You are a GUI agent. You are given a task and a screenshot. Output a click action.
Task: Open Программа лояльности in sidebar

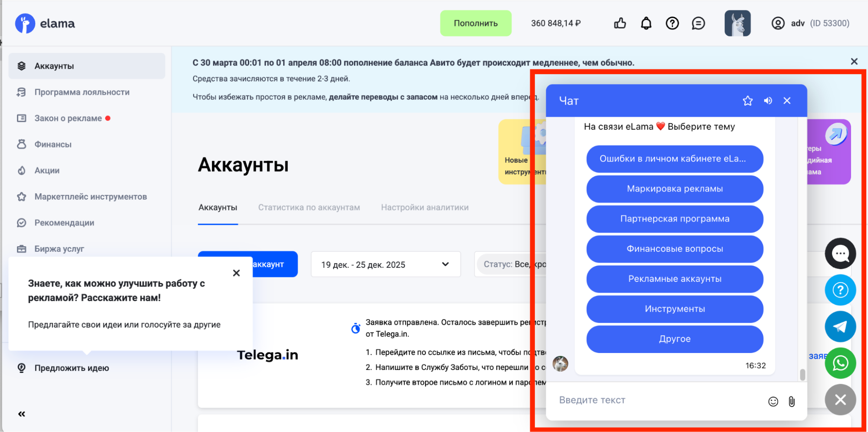[82, 92]
